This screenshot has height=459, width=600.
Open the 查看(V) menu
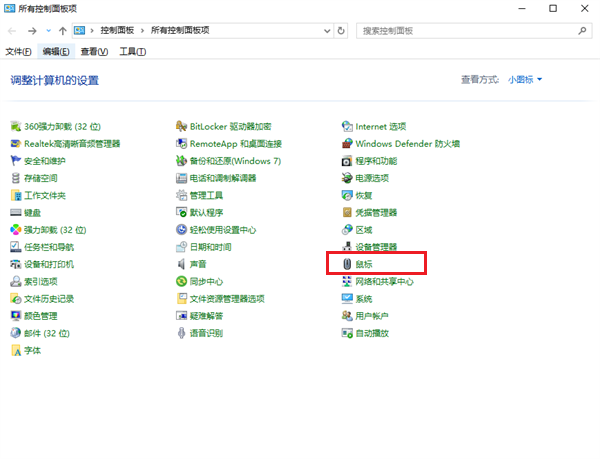(94, 51)
